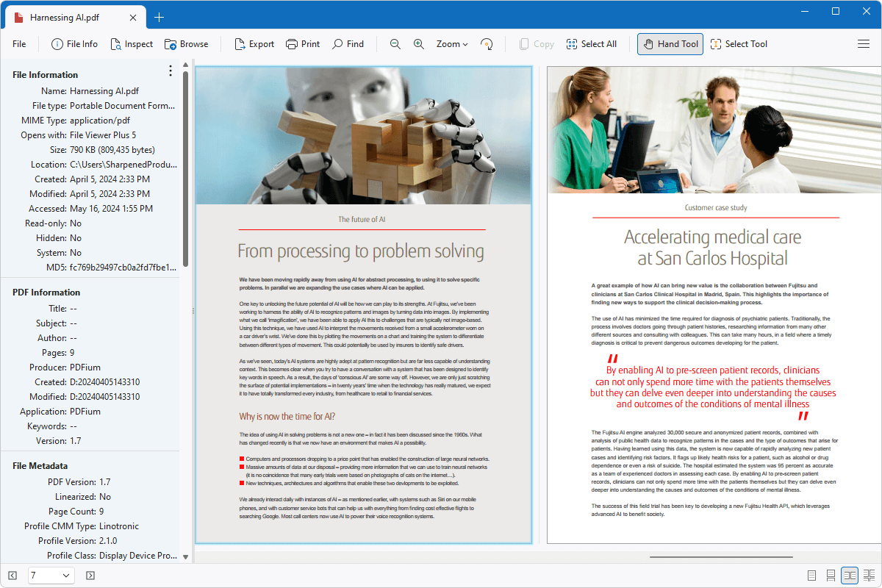Click the Created value D:20240405143310
This screenshot has width=882, height=588.
[105, 382]
